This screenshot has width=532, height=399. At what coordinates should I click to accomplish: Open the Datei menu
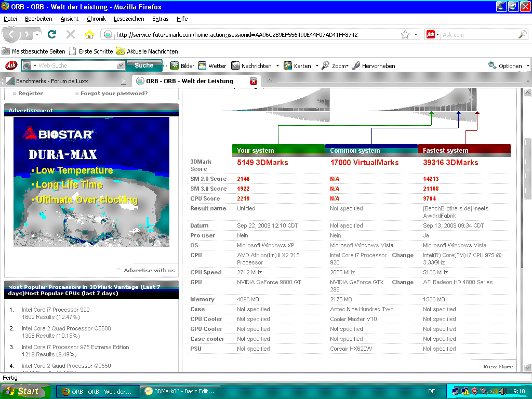pos(10,19)
